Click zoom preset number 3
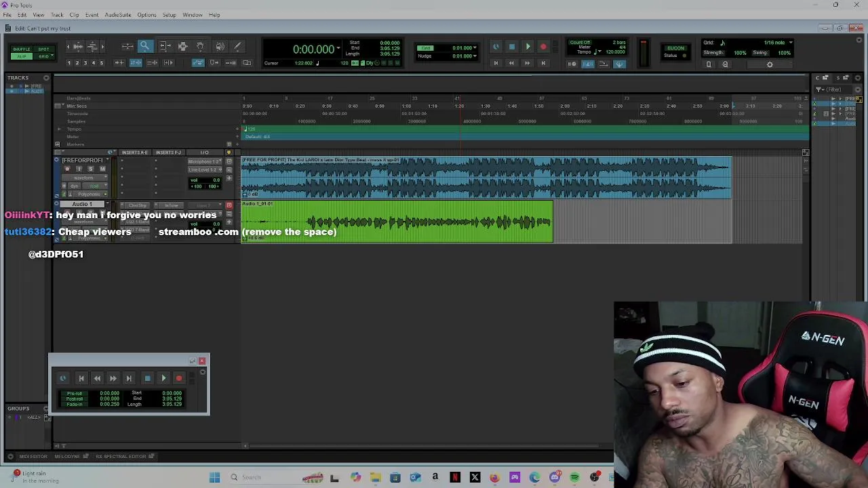The image size is (868, 488). [x=85, y=63]
